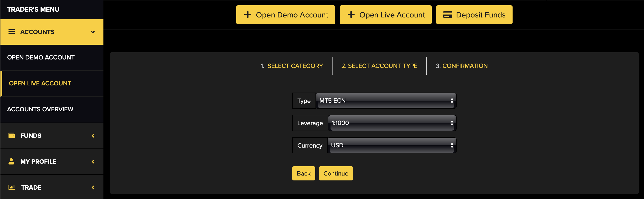The image size is (644, 199).
Task: Collapse the Accounts menu chevron
Action: (x=93, y=32)
